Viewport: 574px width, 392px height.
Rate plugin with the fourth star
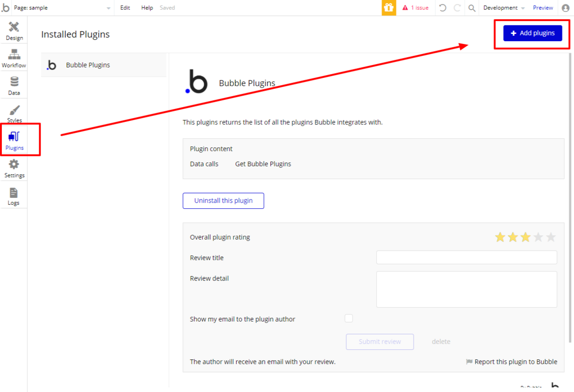tap(538, 237)
